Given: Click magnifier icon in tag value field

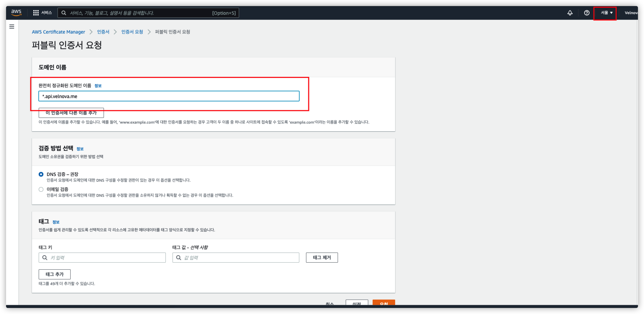Looking at the screenshot, I should point(179,258).
